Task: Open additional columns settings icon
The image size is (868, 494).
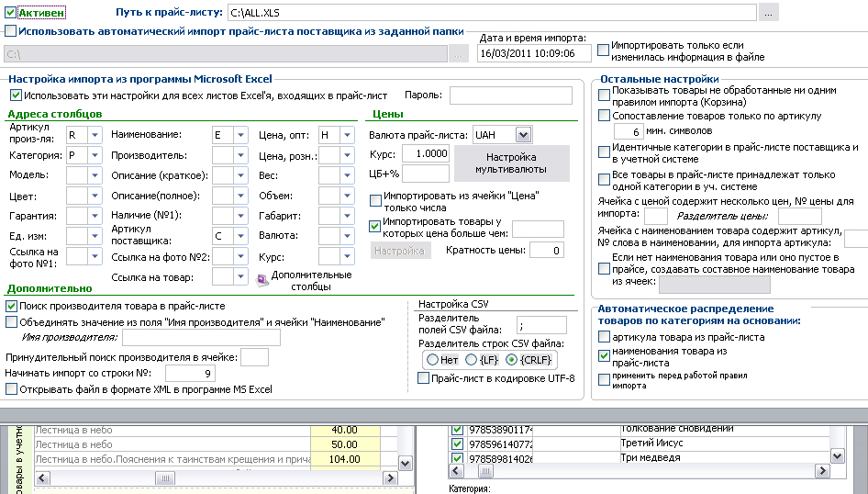Action: pyautogui.click(x=262, y=281)
